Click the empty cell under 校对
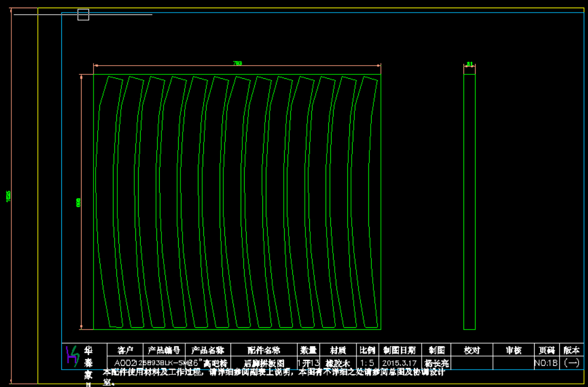 coord(472,363)
